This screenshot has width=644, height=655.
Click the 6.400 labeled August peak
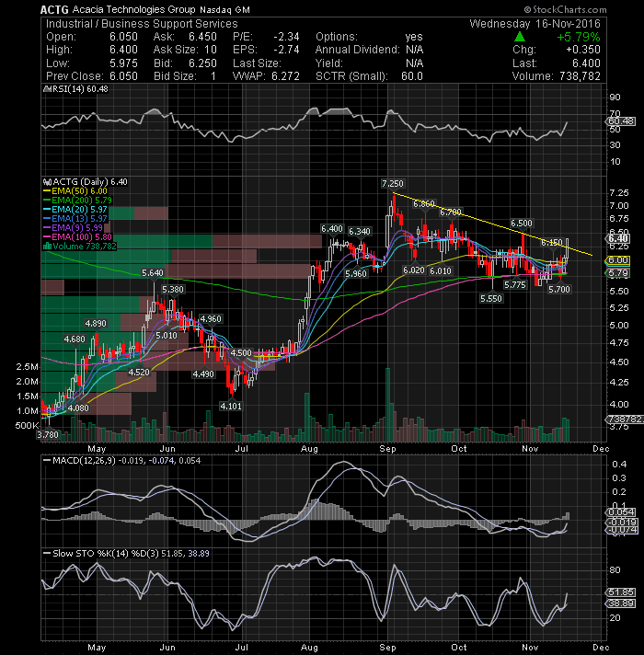332,228
